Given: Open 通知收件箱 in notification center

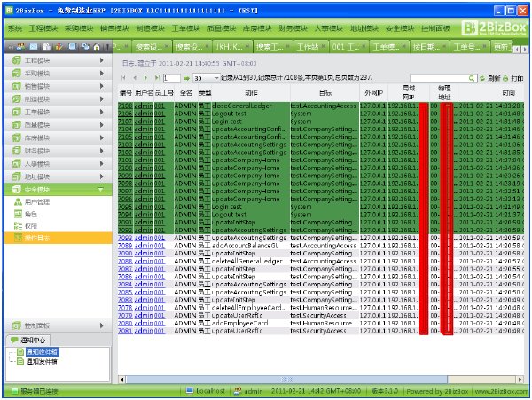Looking at the screenshot, I should click(42, 352).
